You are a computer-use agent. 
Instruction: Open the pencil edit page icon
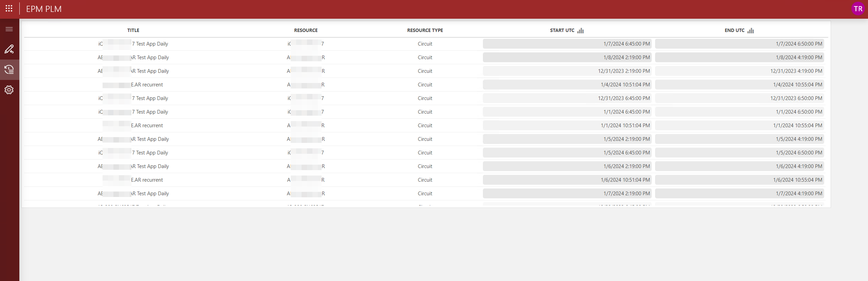tap(9, 49)
